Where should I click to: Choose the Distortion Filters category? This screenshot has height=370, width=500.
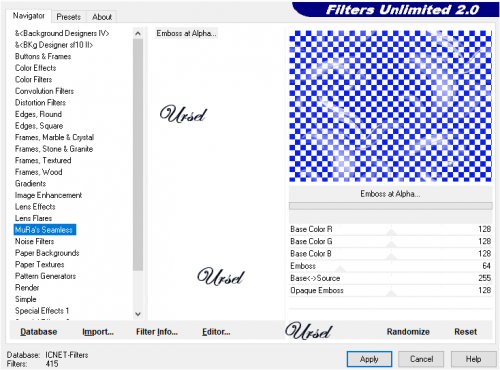(x=40, y=103)
